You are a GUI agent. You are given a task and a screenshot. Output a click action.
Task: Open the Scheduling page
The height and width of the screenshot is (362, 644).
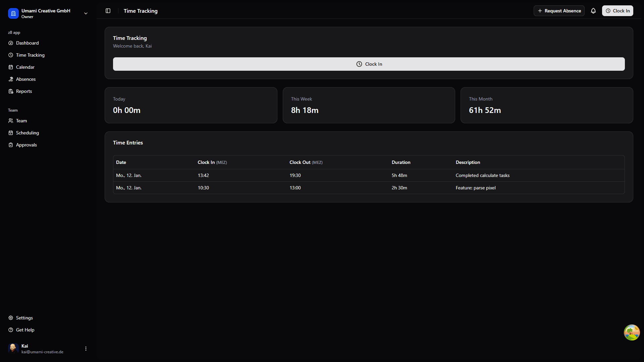27,133
